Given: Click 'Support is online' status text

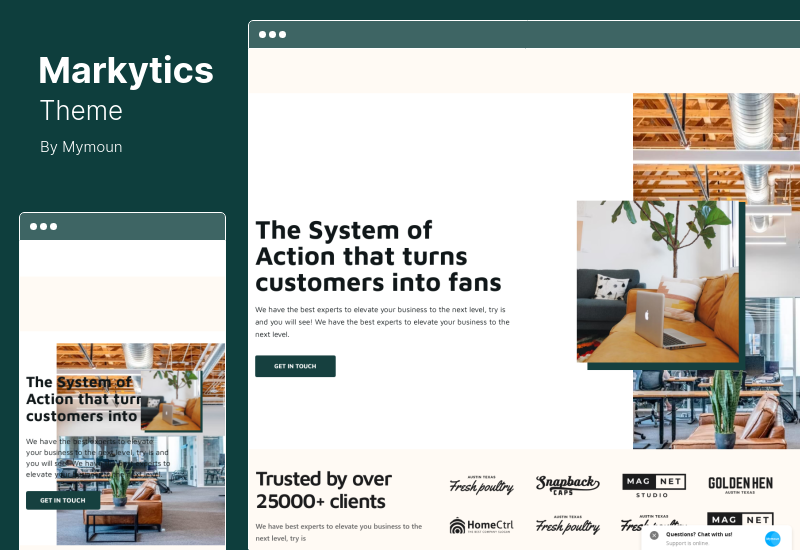Looking at the screenshot, I should point(687,543).
